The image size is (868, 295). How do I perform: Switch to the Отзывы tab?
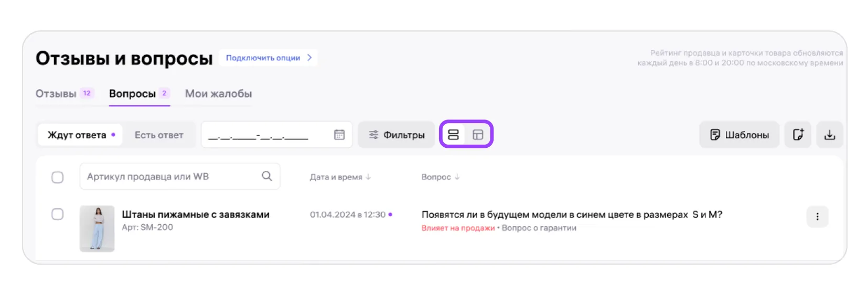coord(56,94)
